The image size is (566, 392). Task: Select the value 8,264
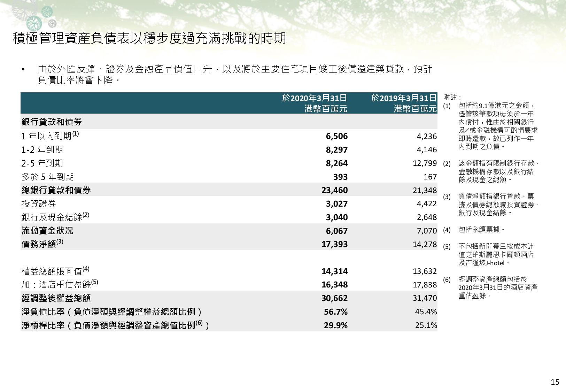point(337,163)
